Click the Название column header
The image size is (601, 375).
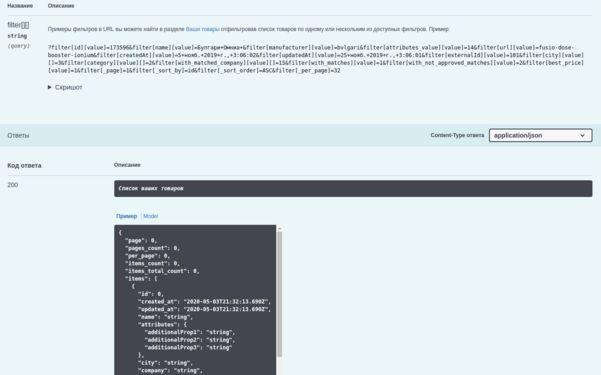[20, 6]
